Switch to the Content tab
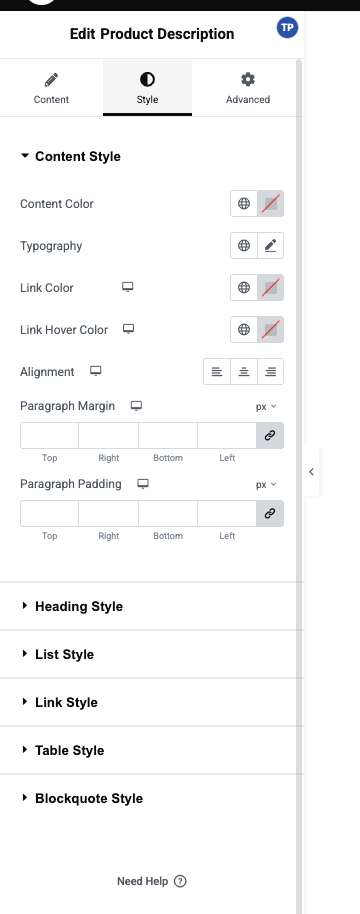 click(x=51, y=87)
